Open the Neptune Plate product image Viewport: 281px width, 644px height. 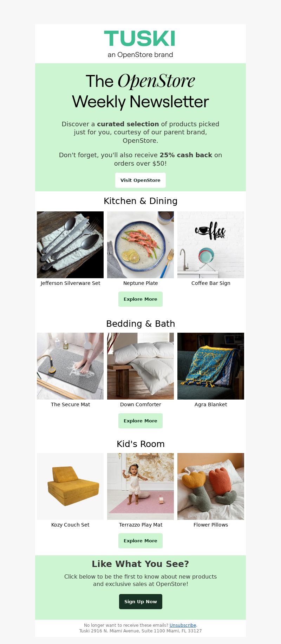click(x=140, y=245)
